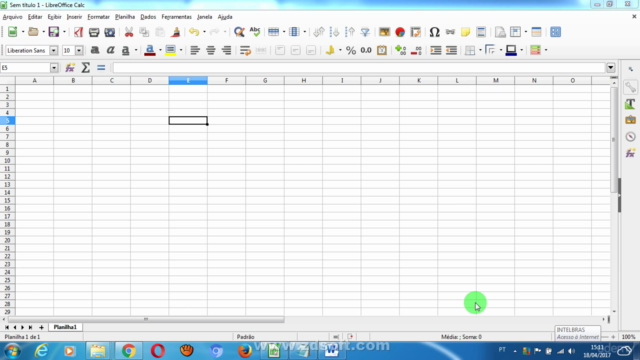Align cell text right
Viewport: 640px width, 360px height.
226,50
